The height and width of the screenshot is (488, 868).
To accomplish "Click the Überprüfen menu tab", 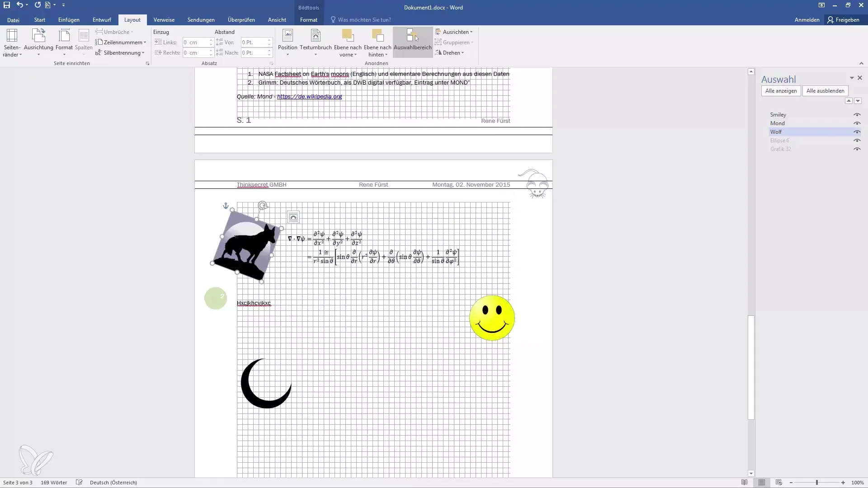I will tap(241, 20).
